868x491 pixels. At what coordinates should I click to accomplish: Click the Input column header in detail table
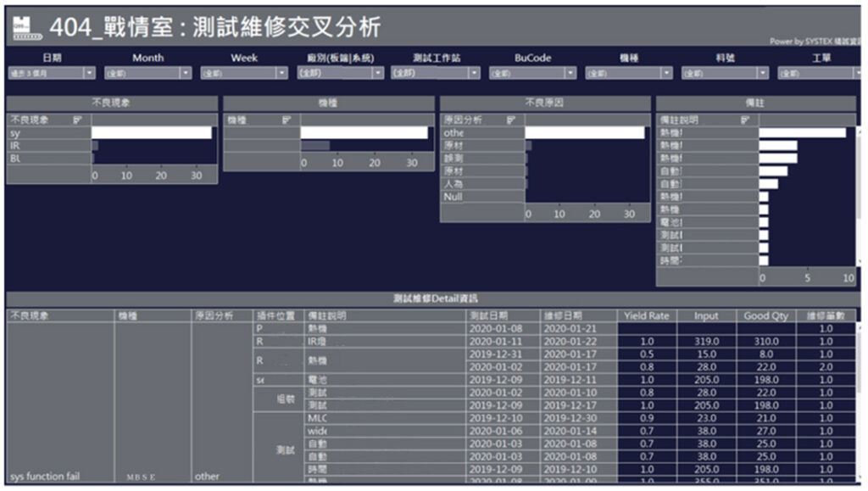[x=705, y=315]
